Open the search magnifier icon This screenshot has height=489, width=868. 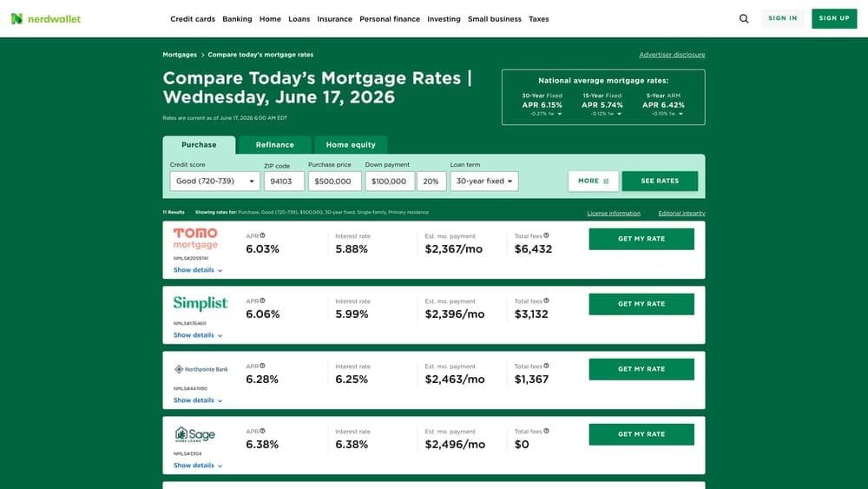[x=744, y=19]
